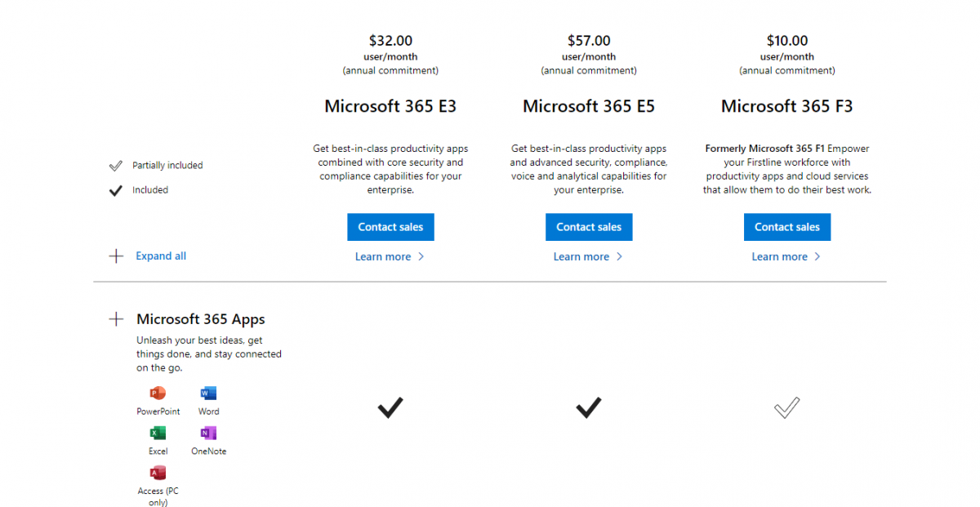Click the plus icon next to Expand all
Screen dimensions: 980x507
pos(116,256)
